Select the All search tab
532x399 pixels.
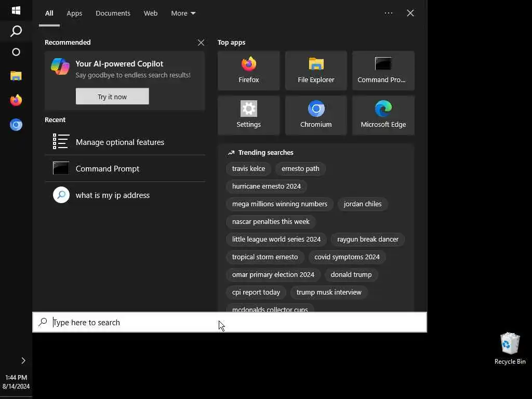click(x=49, y=13)
